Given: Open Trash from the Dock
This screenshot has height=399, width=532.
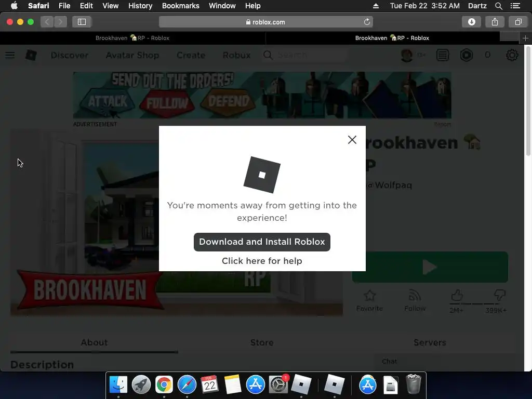Looking at the screenshot, I should [x=413, y=384].
